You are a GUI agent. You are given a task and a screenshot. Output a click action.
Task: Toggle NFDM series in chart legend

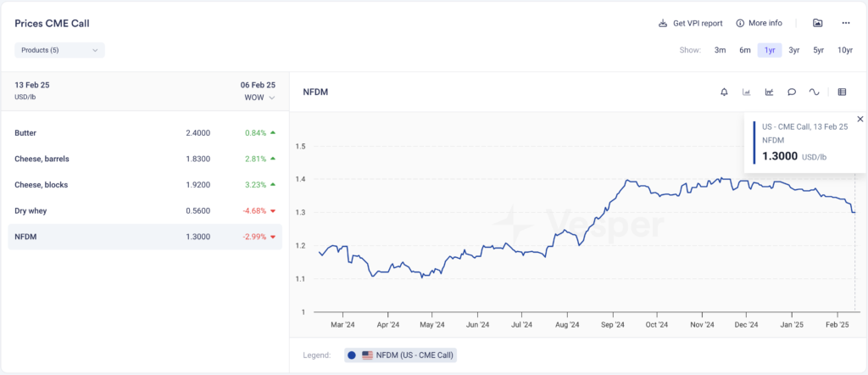[400, 355]
